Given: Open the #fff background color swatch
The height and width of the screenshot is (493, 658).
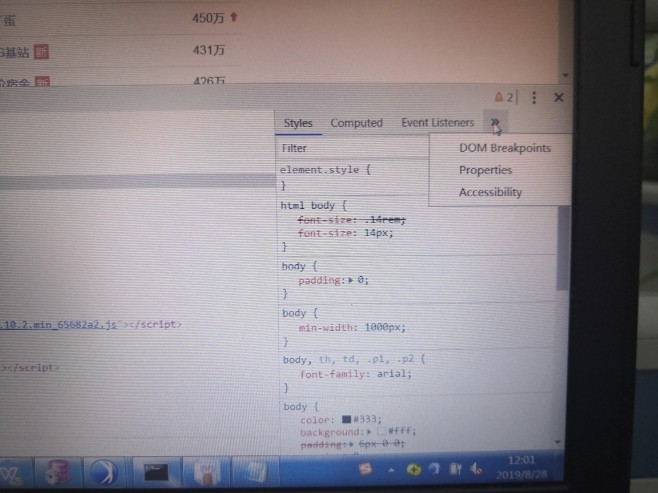Looking at the screenshot, I should pos(381,431).
